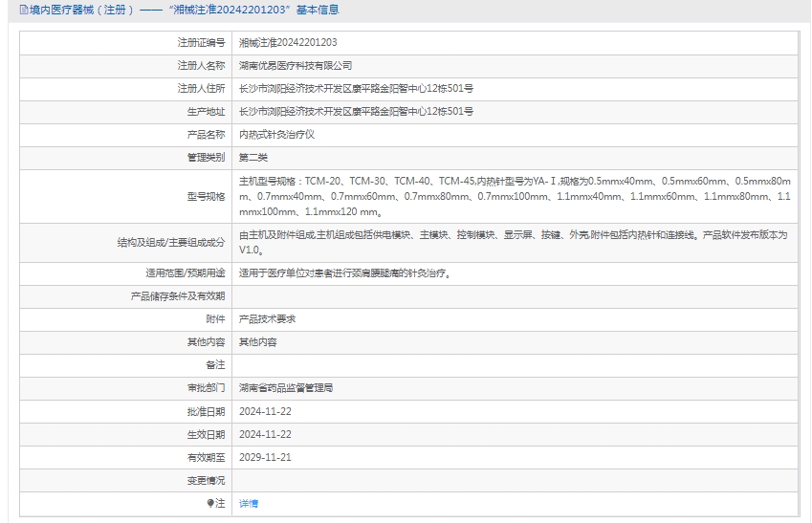Viewport: 812px width, 523px height.
Task: Click the bullet icon beside 注 label
Action: pyautogui.click(x=210, y=503)
